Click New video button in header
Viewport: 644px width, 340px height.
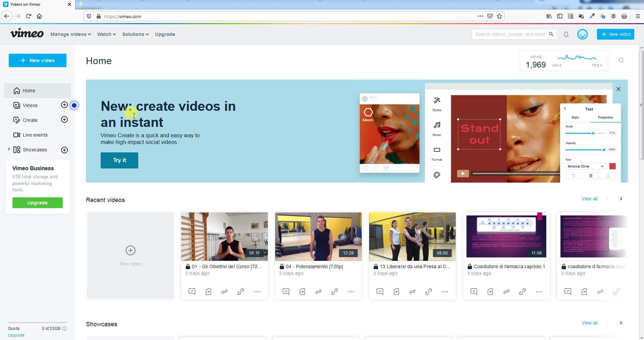coord(615,34)
